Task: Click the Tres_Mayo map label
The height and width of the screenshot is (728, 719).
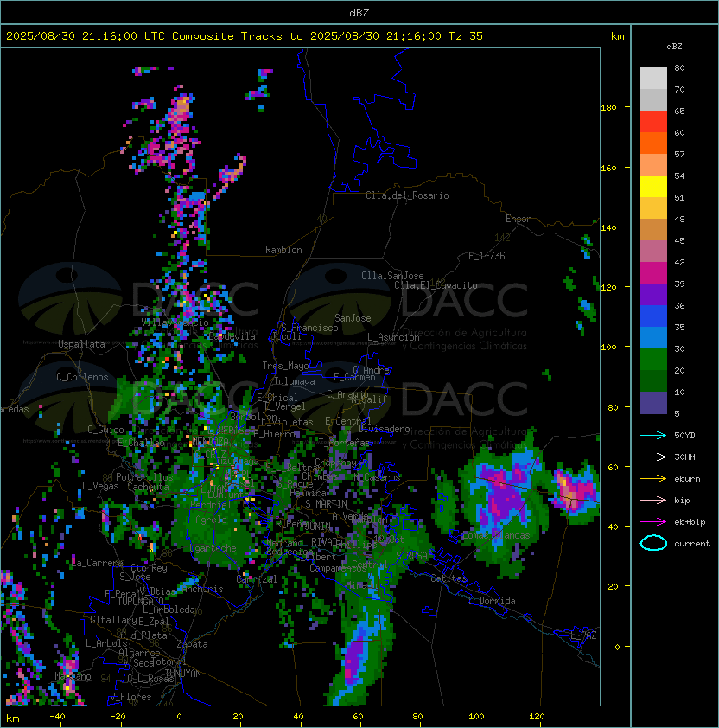Action: 285,366
